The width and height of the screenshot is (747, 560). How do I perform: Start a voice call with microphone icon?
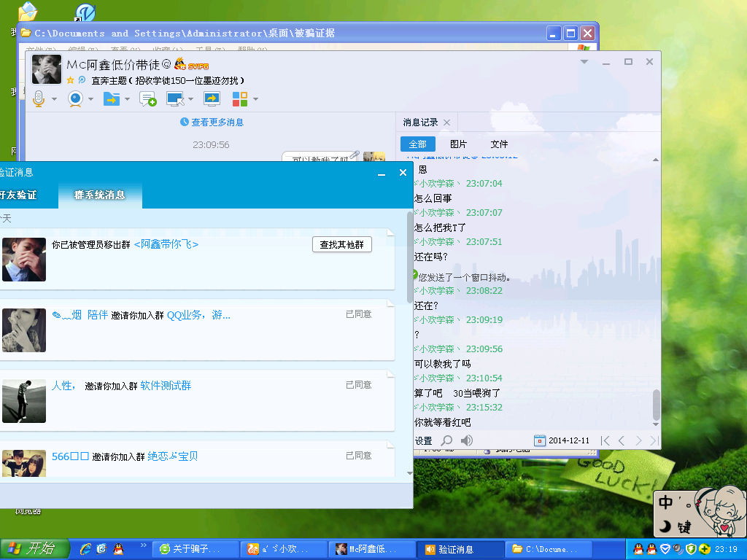tap(39, 99)
